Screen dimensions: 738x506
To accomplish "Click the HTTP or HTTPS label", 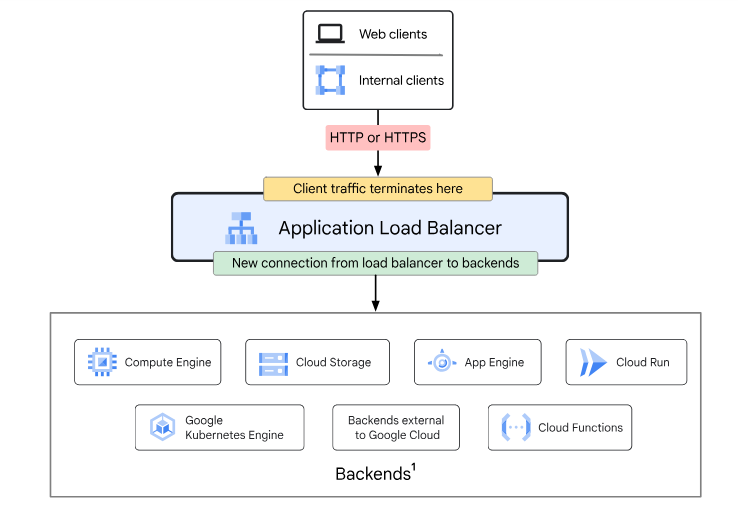I will point(378,137).
